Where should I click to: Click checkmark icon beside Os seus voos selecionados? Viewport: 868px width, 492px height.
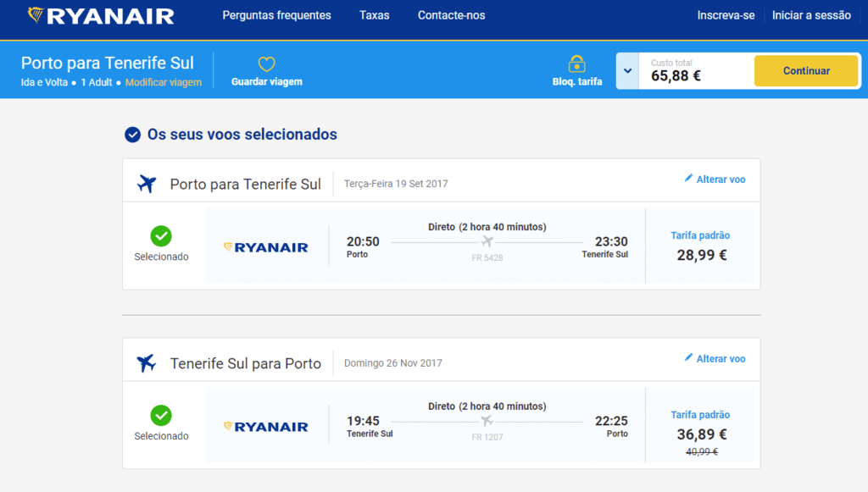[x=132, y=135]
